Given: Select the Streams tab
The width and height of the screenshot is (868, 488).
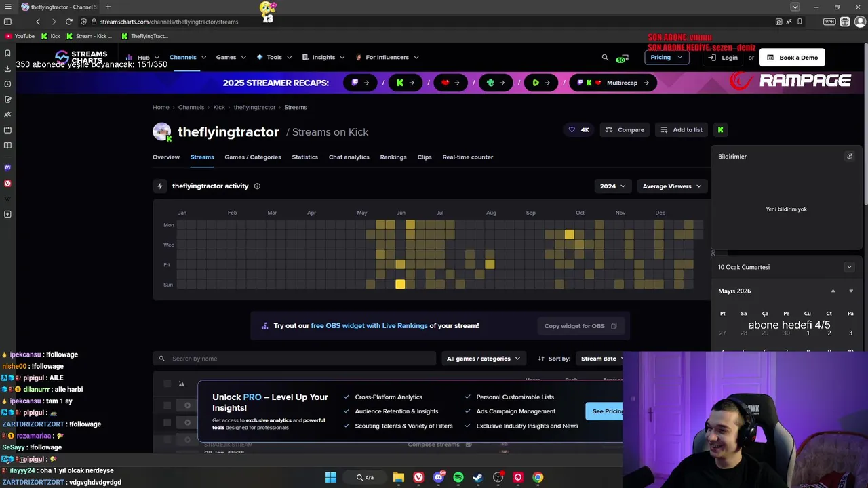Looking at the screenshot, I should pos(202,157).
